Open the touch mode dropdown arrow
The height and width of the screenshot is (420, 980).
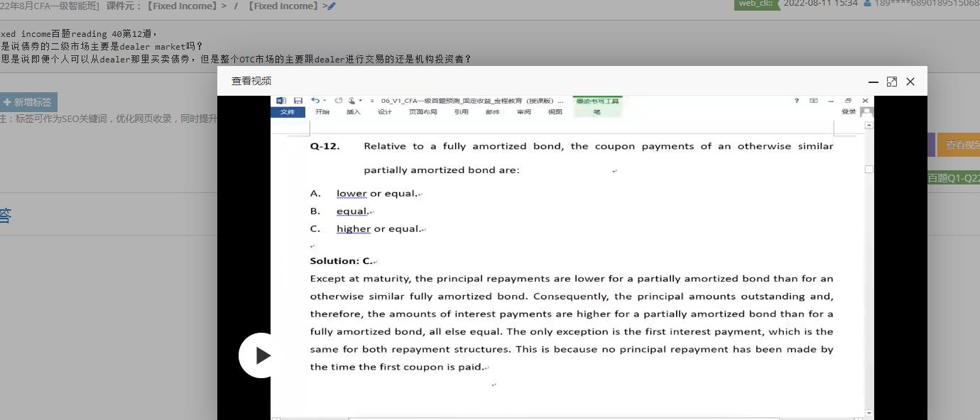tap(361, 101)
